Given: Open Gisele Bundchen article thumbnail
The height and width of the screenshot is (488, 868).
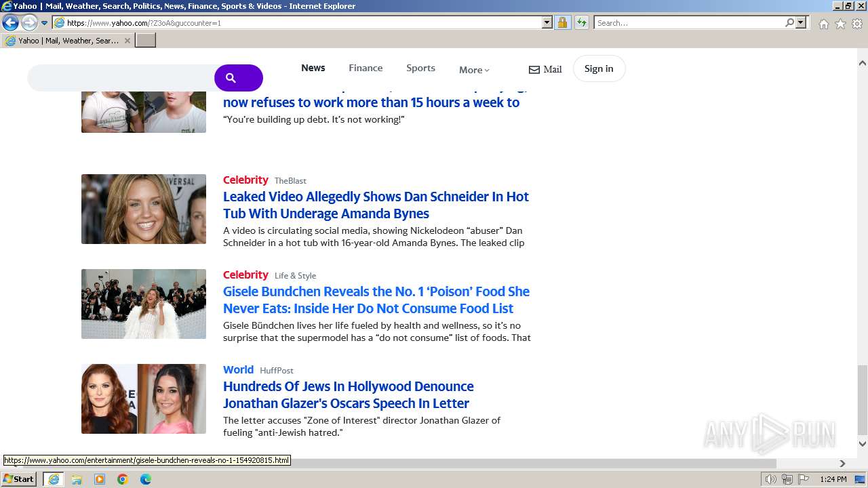Looking at the screenshot, I should tap(144, 304).
